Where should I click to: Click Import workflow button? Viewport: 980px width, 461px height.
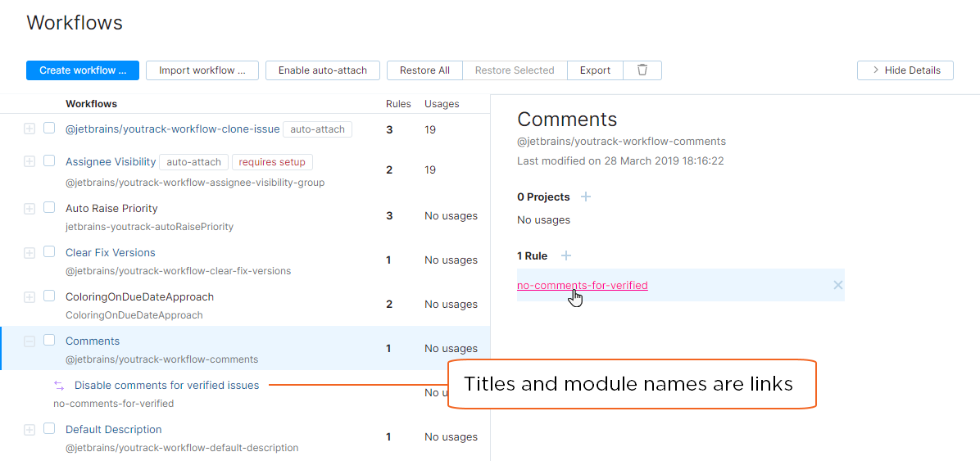coord(202,70)
